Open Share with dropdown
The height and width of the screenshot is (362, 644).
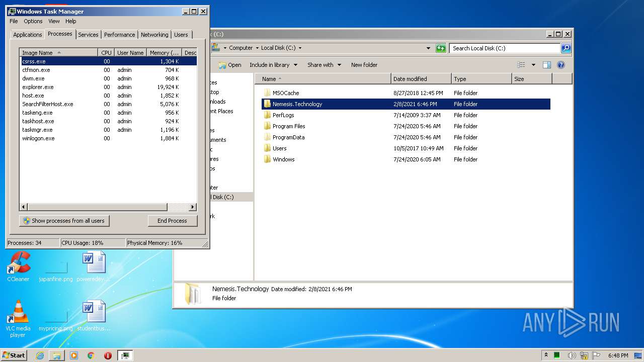[324, 65]
